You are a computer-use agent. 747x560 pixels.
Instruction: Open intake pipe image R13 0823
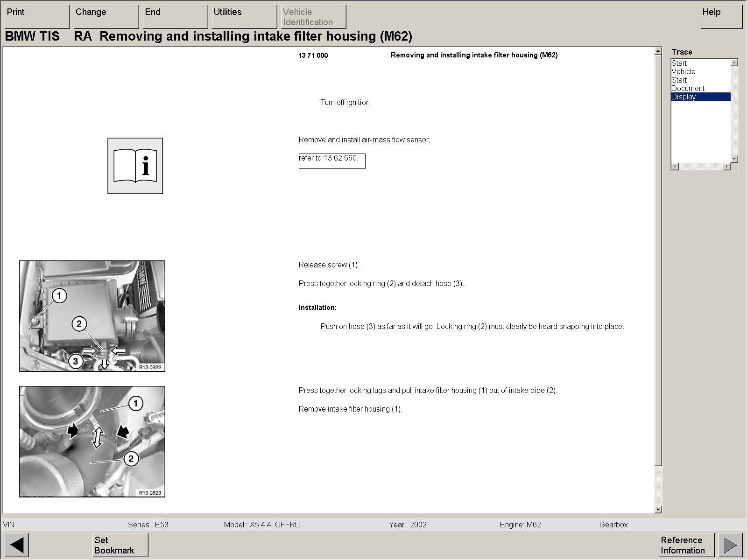click(92, 441)
